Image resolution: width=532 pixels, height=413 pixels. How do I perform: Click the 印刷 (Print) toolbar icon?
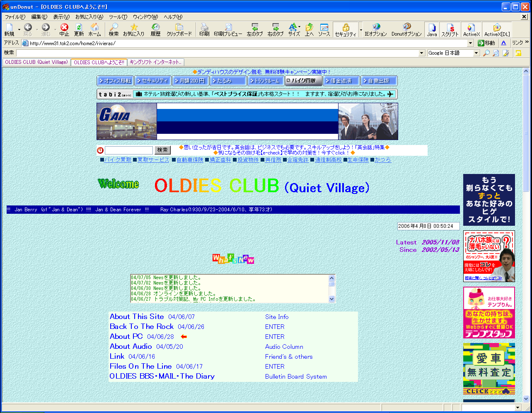[204, 29]
